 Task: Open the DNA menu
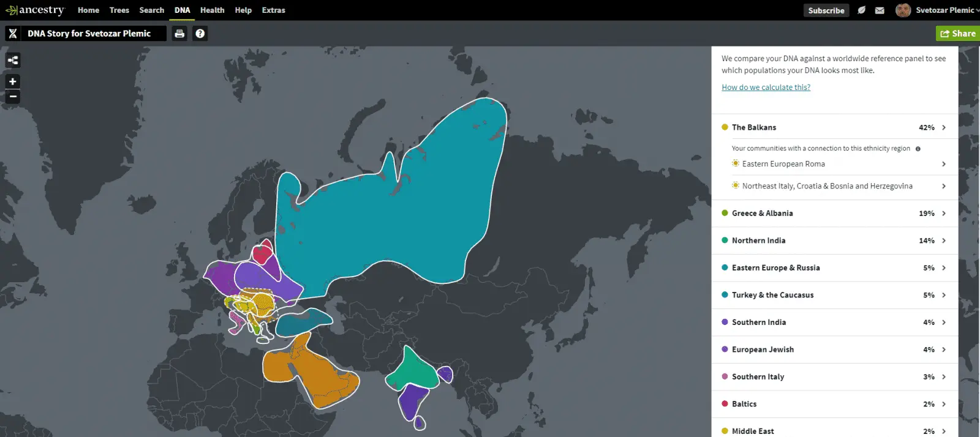point(182,10)
